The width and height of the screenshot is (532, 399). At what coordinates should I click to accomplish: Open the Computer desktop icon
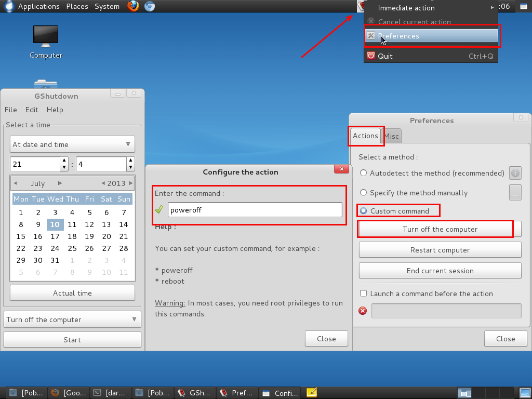click(46, 42)
